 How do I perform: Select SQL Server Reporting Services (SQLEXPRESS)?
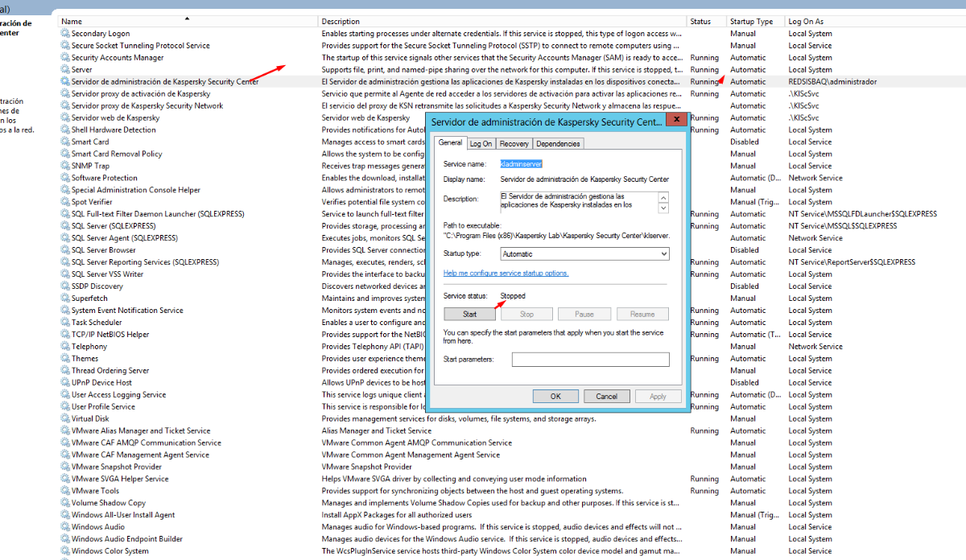pyautogui.click(x=512, y=262)
